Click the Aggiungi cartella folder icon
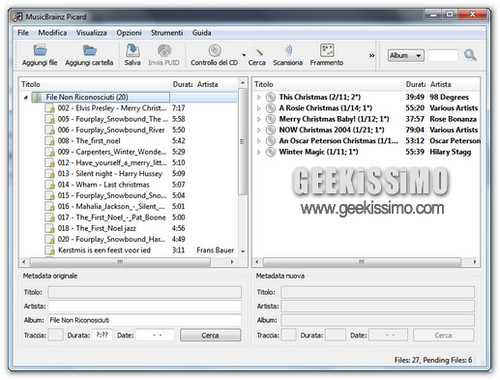Viewport: 500px width, 380px height. coord(89,51)
